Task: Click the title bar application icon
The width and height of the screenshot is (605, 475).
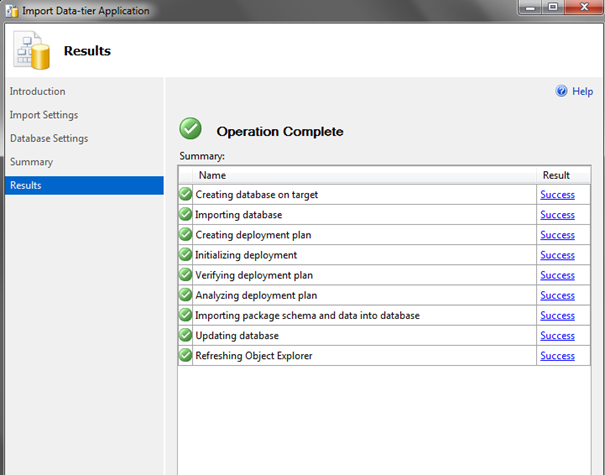Action: coord(12,11)
